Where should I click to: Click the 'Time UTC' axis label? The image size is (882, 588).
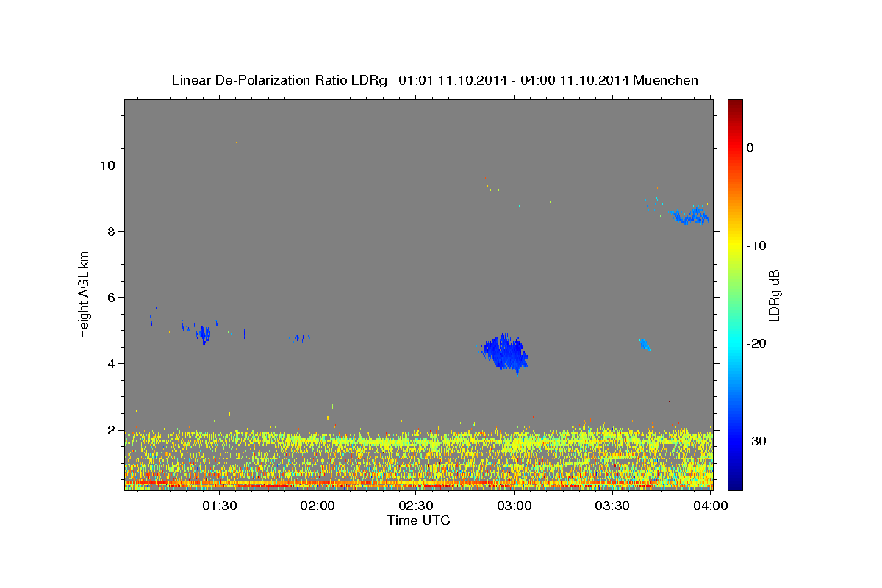[x=418, y=520]
